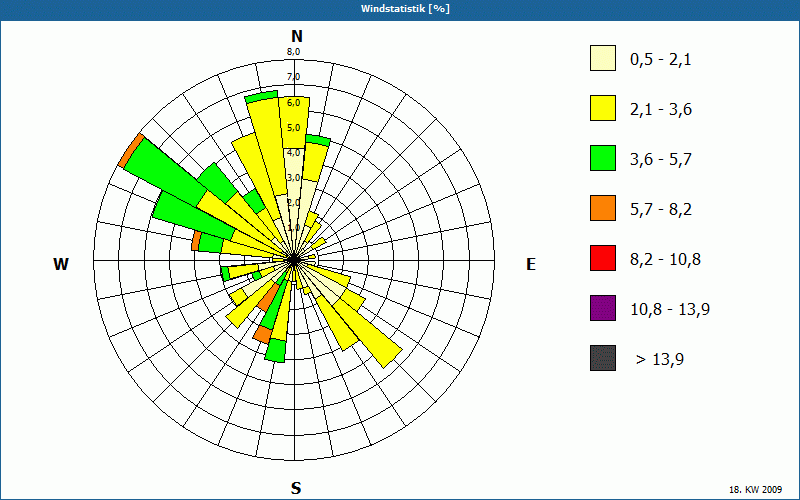Click the 8,0 radial axis label
The image size is (800, 500).
pos(294,51)
